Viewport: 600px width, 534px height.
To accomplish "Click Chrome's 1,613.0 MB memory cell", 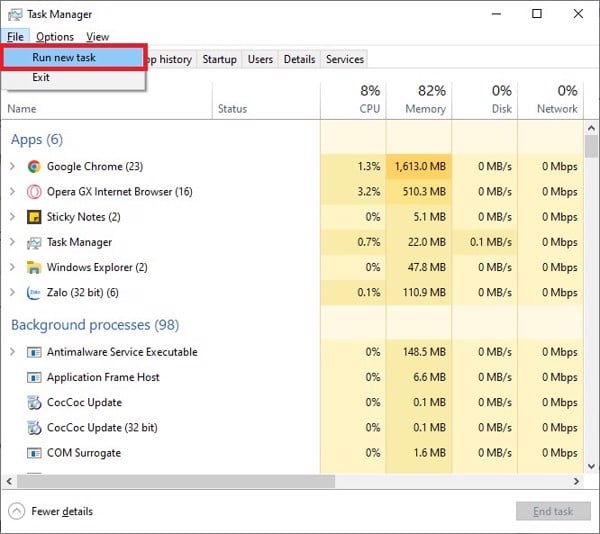I will pos(419,166).
